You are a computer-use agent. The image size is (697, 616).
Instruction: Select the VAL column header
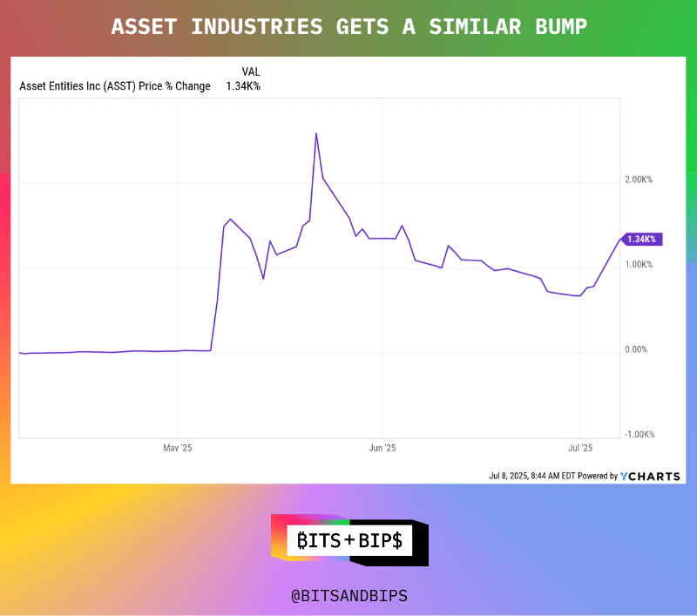(x=251, y=71)
